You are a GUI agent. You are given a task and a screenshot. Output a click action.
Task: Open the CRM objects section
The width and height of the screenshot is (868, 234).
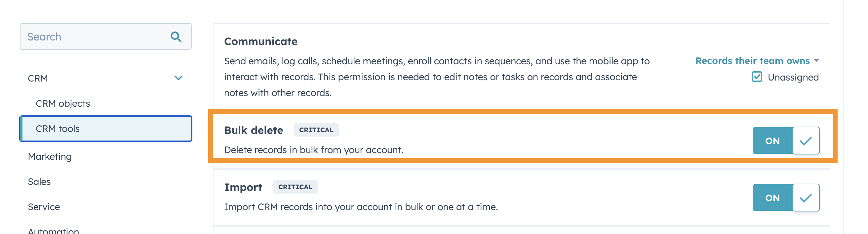tap(62, 103)
